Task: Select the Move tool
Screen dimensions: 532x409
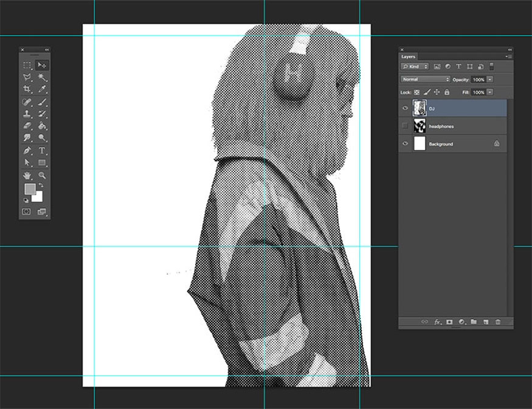Action: click(x=42, y=65)
